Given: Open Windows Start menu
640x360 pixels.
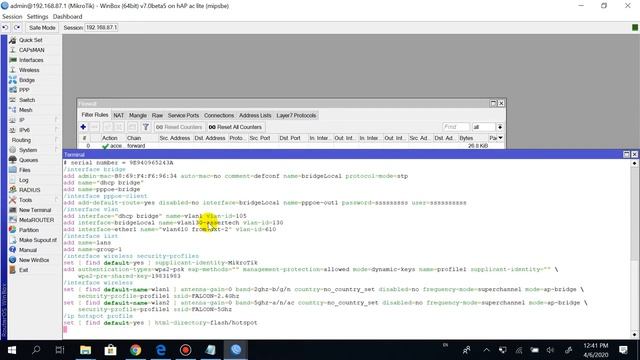Looking at the screenshot, I should pyautogui.click(x=12, y=350).
